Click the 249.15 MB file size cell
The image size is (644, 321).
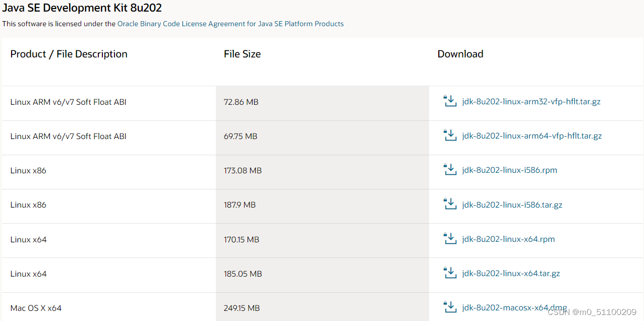tap(323, 306)
